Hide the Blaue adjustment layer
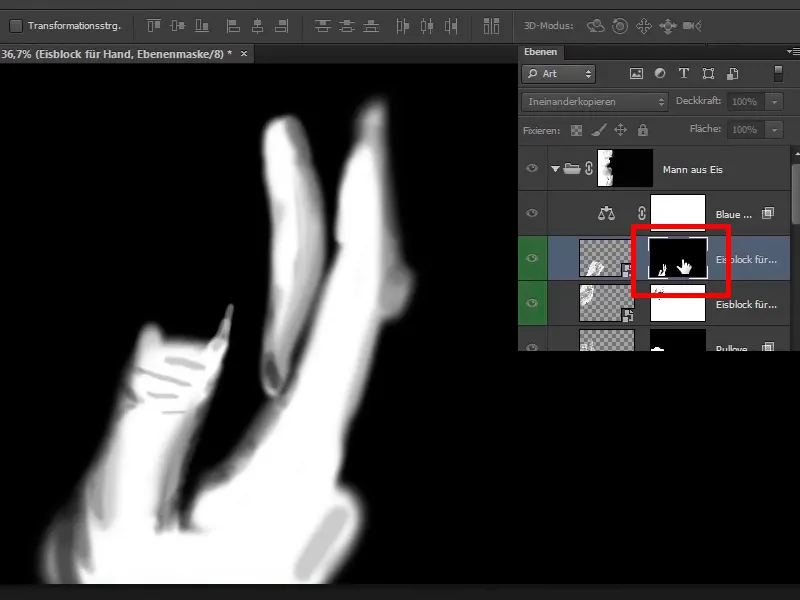Viewport: 800px width, 600px height. 532,213
